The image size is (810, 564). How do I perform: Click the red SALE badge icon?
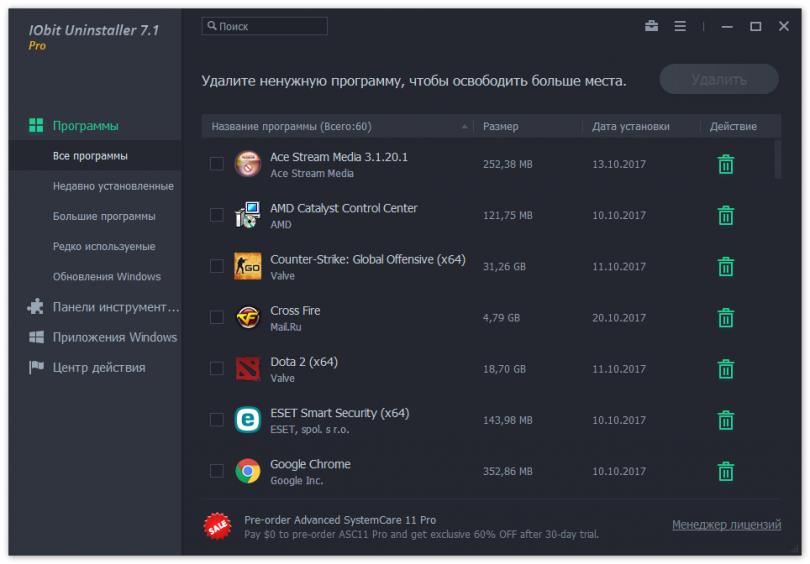[x=217, y=526]
